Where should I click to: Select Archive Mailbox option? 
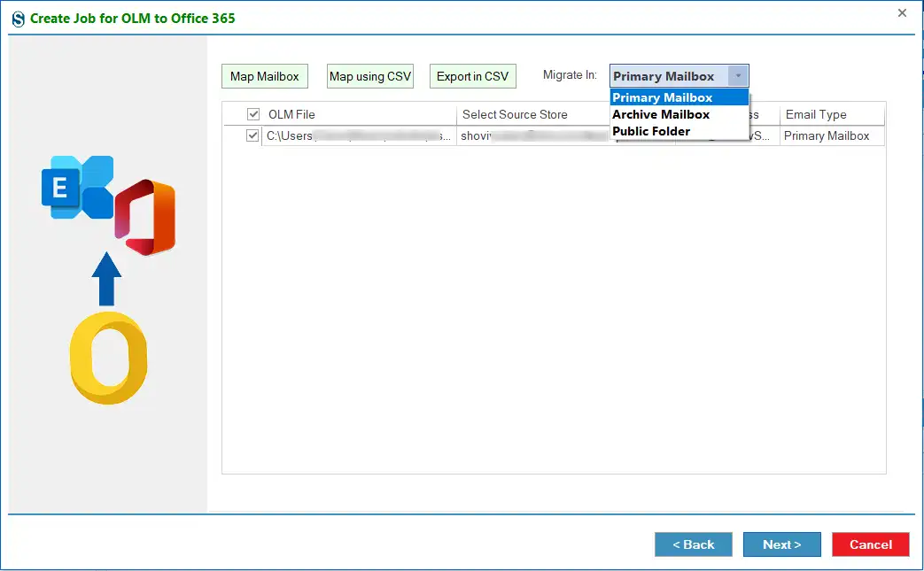(679, 114)
